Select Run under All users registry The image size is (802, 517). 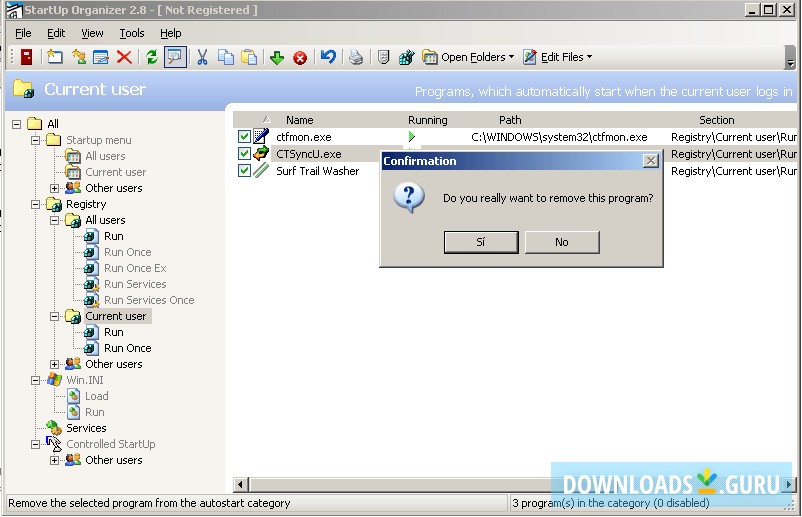click(x=114, y=236)
